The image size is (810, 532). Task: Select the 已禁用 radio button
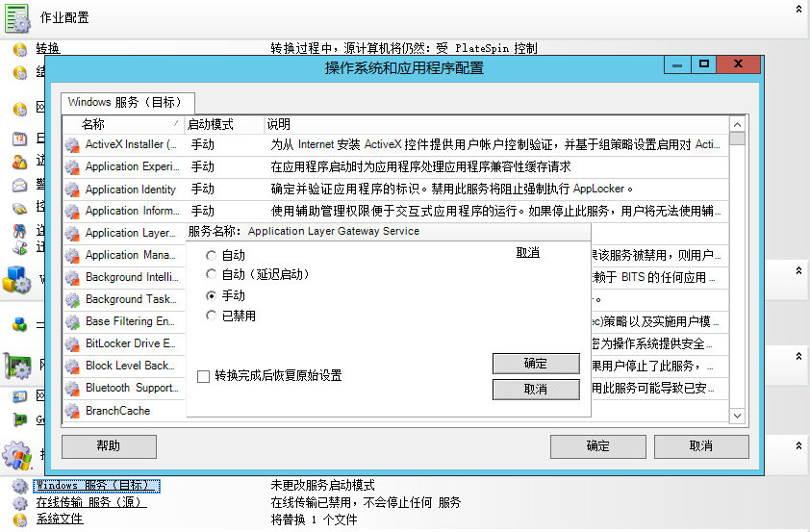[x=212, y=316]
